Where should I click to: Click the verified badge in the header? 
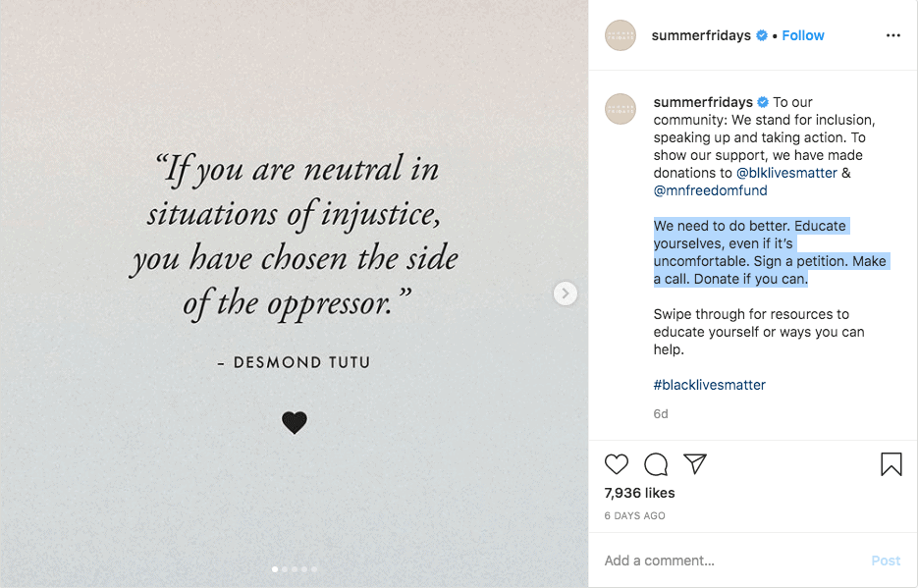762,35
